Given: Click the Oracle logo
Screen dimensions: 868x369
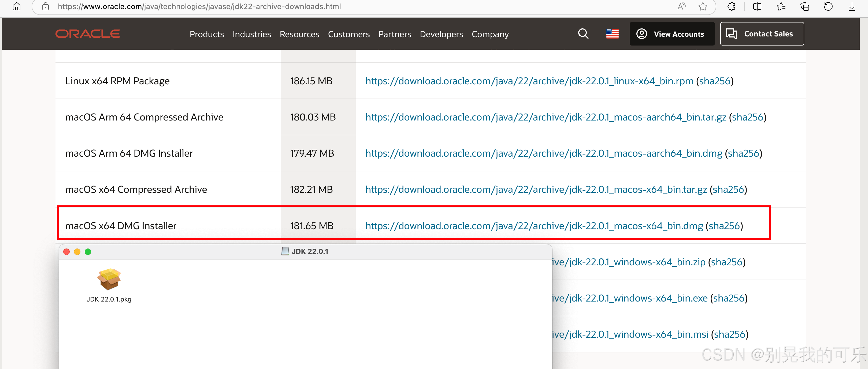Looking at the screenshot, I should 88,34.
